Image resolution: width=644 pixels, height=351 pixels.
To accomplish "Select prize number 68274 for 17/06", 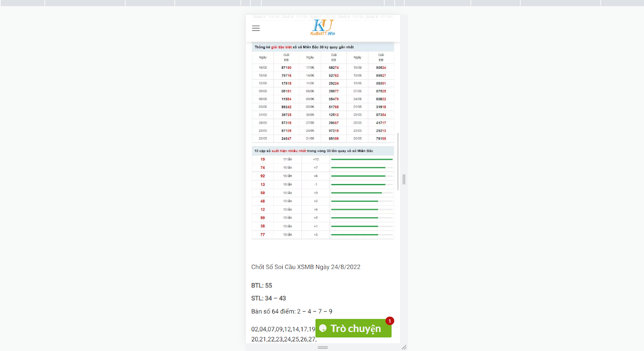I will coord(334,68).
